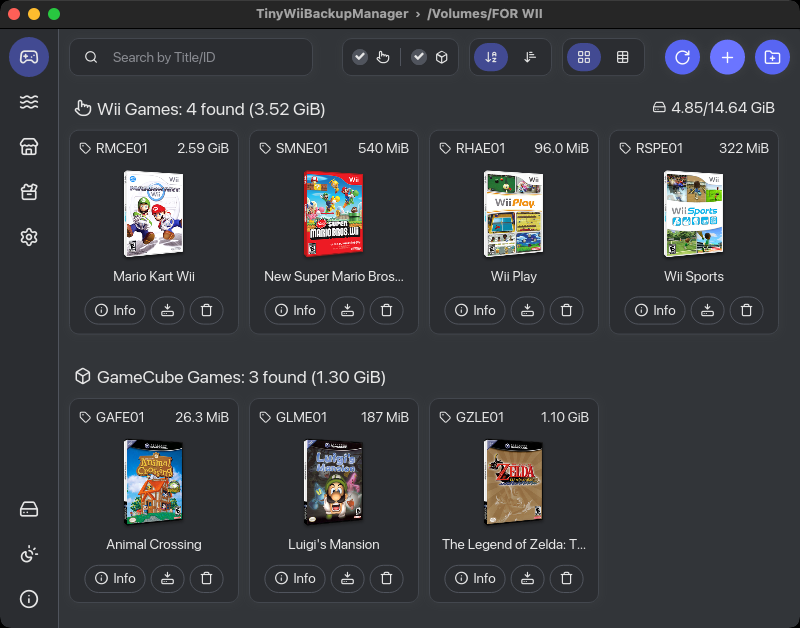Open Info for Luigi's Mansion
Image resolution: width=800 pixels, height=628 pixels.
[x=294, y=578]
